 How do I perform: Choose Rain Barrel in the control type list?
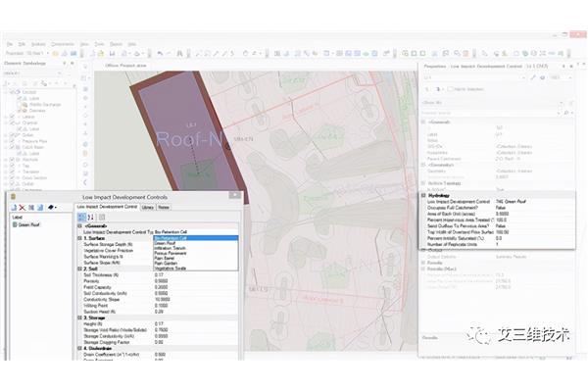pyautogui.click(x=195, y=259)
